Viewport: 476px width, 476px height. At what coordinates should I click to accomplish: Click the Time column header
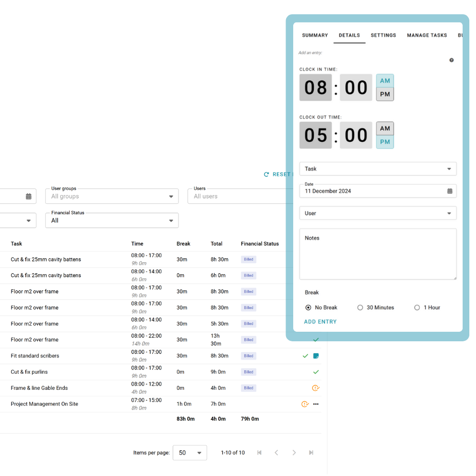point(137,244)
